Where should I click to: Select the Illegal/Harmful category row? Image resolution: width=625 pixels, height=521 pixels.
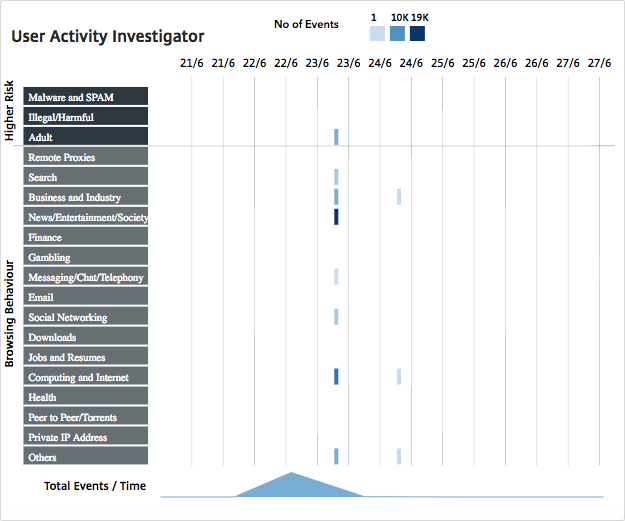click(86, 117)
